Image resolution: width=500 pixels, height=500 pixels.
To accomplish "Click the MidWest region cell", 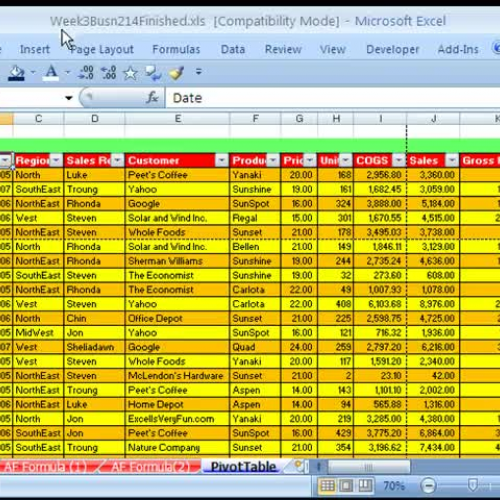I will click(38, 333).
